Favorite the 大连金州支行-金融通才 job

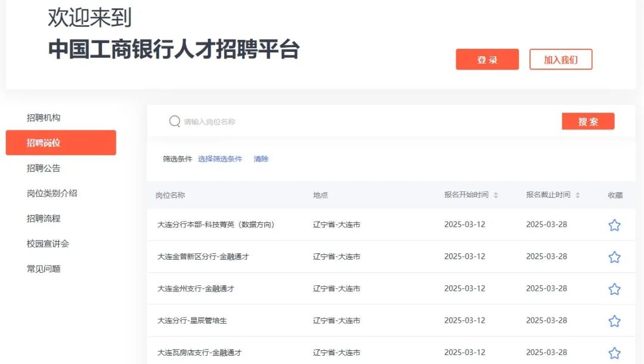pos(614,288)
